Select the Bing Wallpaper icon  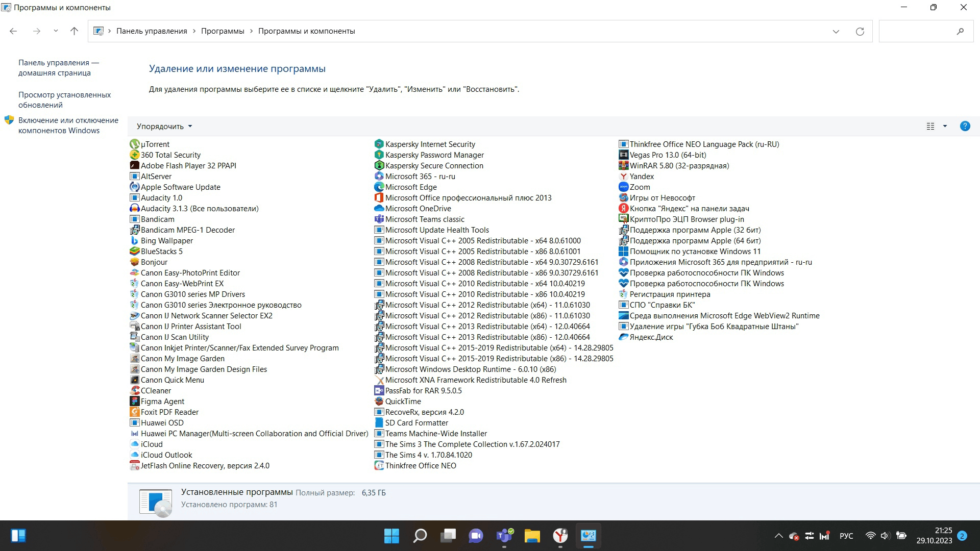pos(135,241)
